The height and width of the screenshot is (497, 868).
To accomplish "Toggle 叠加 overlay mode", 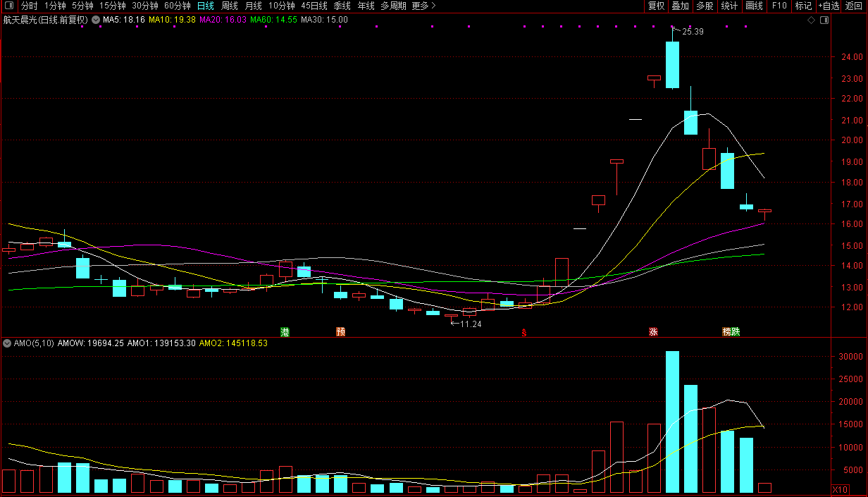I will tap(680, 6).
